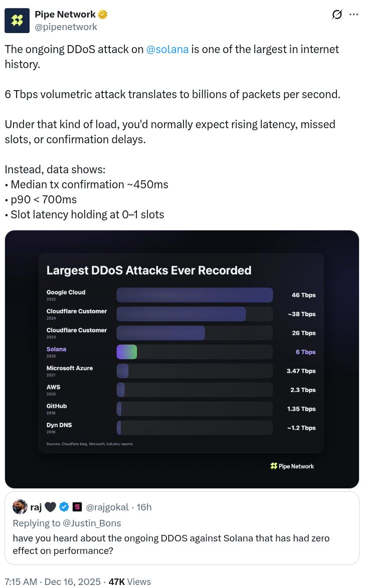The width and height of the screenshot is (367, 588).
Task: Click the @solana mention link
Action: click(x=167, y=49)
